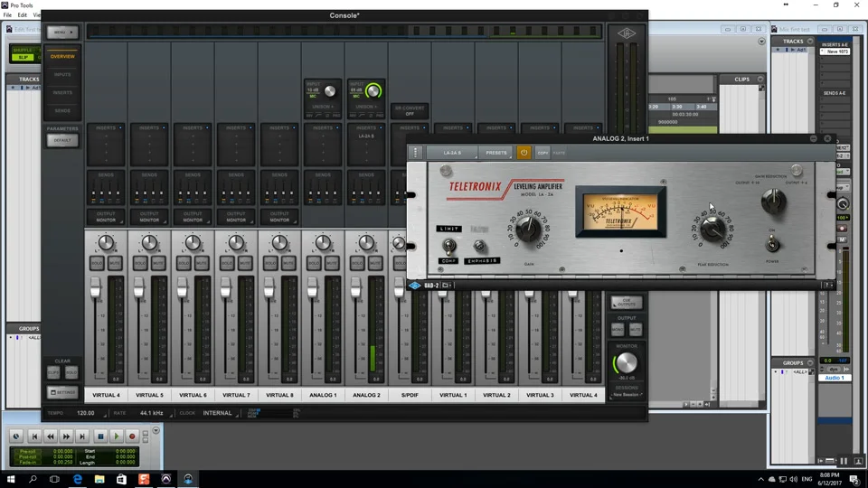Screen dimensions: 868x488
Task: Open the Clips list options menu
Action: coord(760,80)
